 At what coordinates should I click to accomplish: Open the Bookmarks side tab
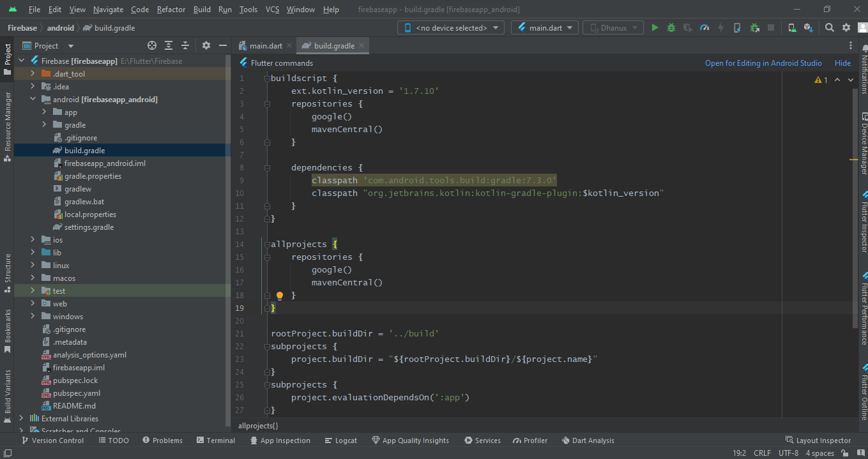point(8,330)
